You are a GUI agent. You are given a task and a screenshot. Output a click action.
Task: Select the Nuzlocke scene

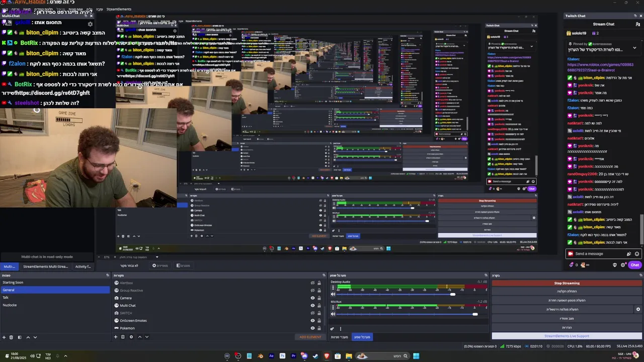pos(55,305)
